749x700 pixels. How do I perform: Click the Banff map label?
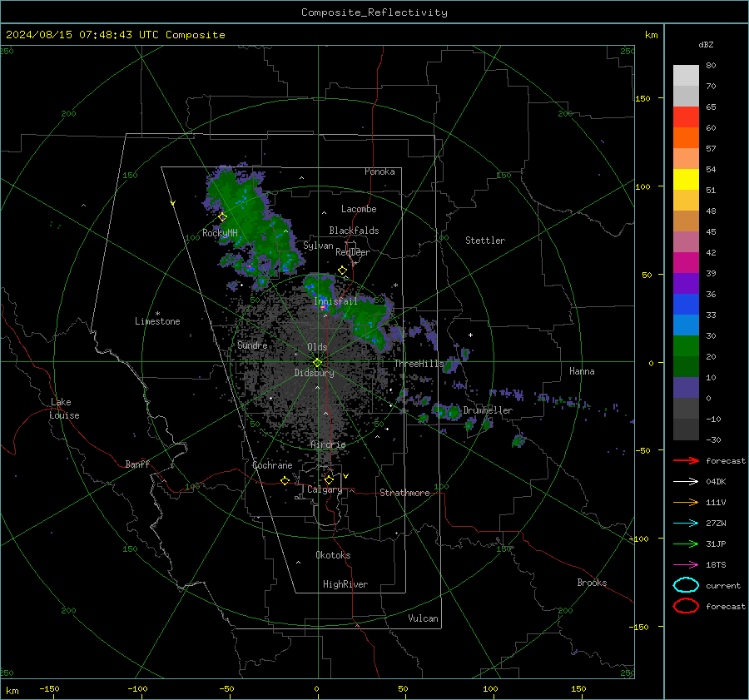pos(137,464)
